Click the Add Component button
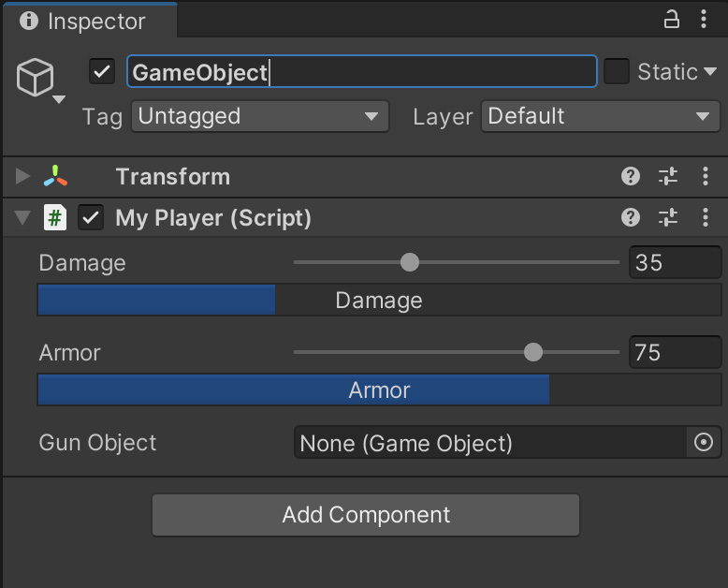728x588 pixels. tap(366, 515)
